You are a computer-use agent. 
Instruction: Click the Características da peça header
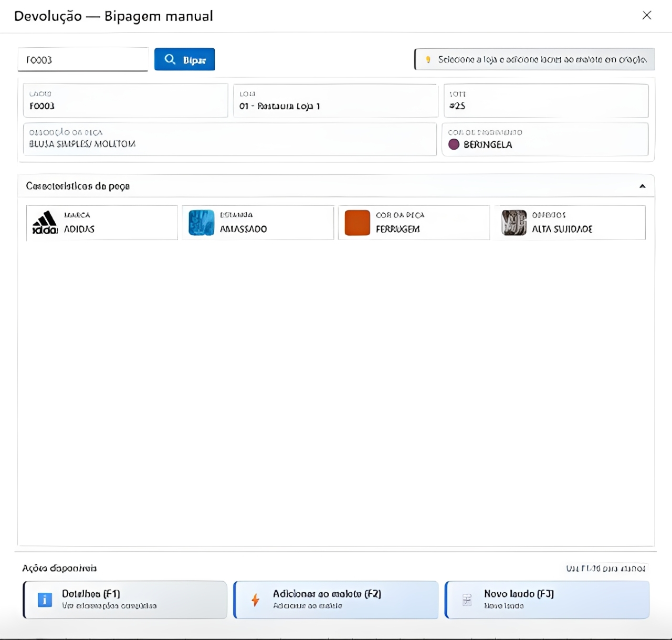pos(78,186)
